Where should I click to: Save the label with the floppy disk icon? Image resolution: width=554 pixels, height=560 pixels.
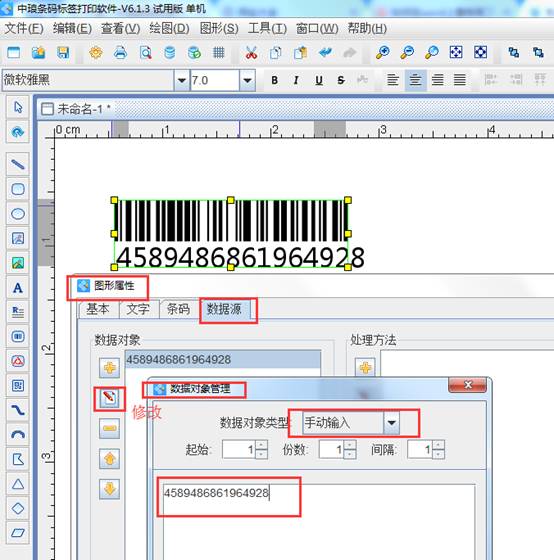(x=63, y=53)
